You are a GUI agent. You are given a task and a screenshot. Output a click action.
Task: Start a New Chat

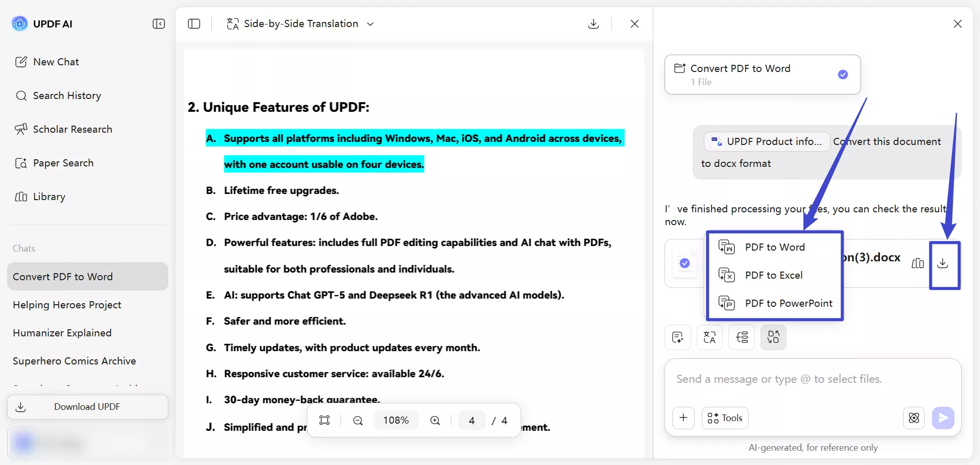tap(57, 62)
